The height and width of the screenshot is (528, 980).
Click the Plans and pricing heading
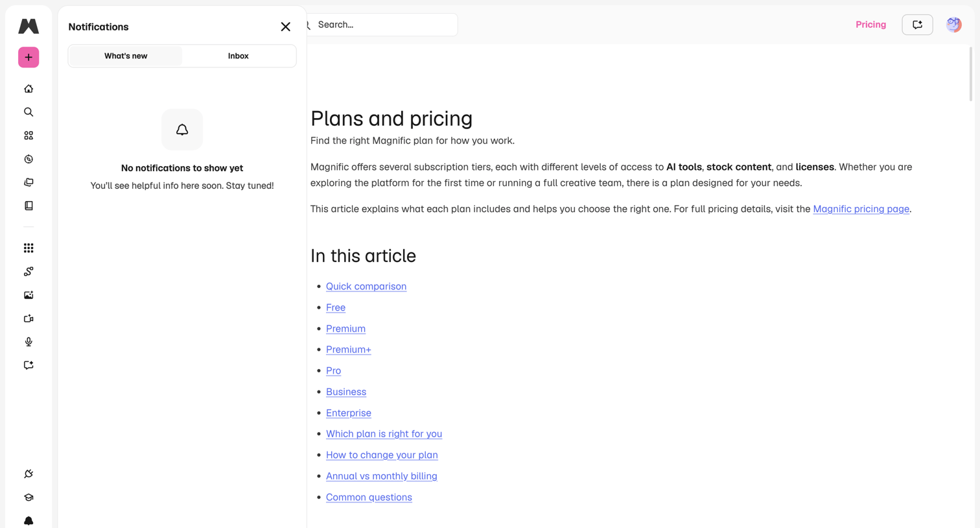pos(391,119)
